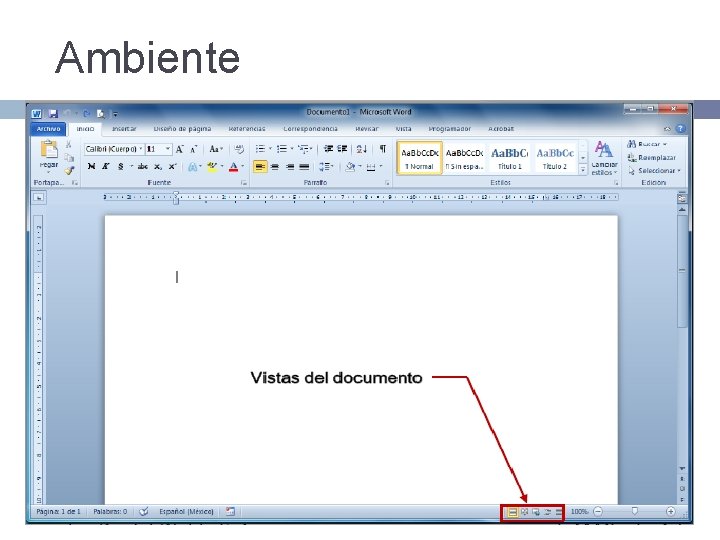The height and width of the screenshot is (540, 720).
Task: Click the Redo icon in the title bar
Action: coord(86,113)
